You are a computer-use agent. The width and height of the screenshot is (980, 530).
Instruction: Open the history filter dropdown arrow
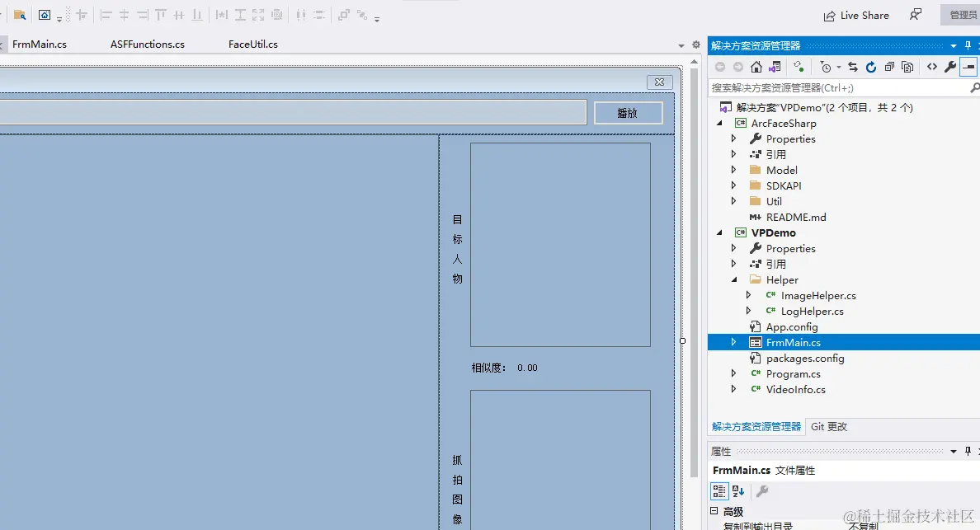(839, 68)
